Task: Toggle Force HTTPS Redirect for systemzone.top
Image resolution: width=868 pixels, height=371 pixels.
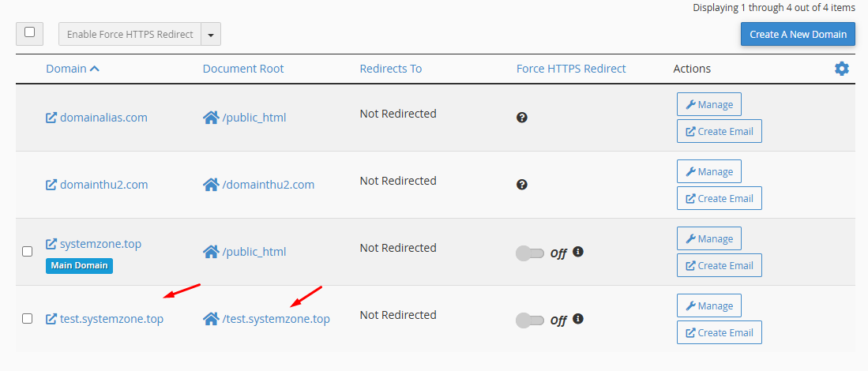Action: pos(529,253)
